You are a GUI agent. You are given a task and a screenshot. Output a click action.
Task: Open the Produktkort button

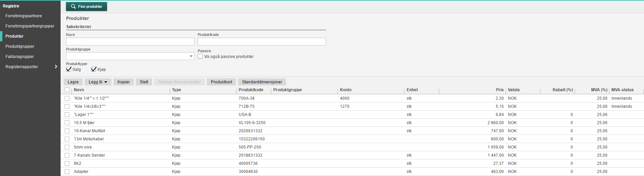pyautogui.click(x=221, y=82)
